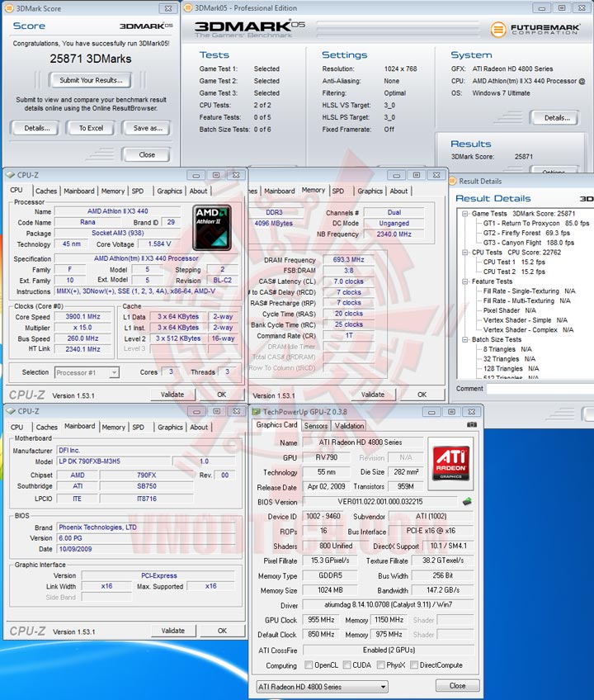
Task: Click Close button in GPU-Z
Action: (457, 686)
